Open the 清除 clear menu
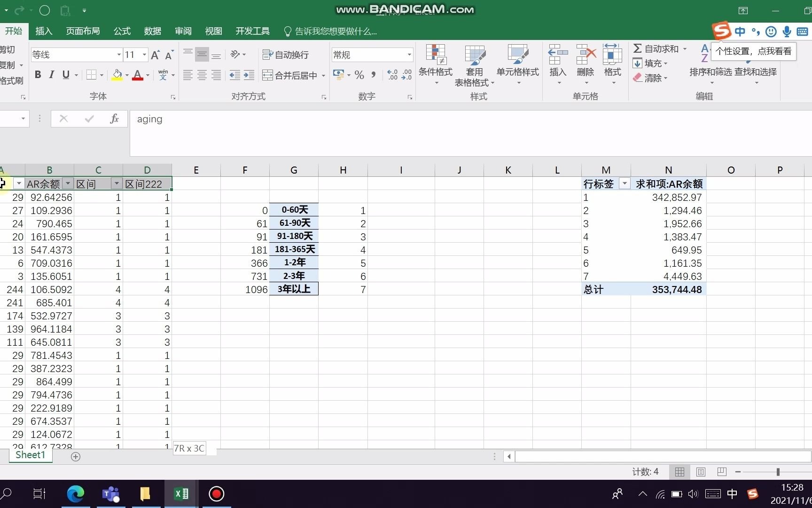This screenshot has width=812, height=508. tap(650, 78)
